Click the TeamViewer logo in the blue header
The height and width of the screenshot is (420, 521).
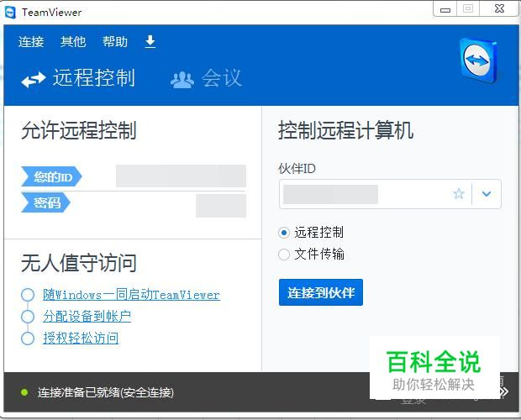478,60
